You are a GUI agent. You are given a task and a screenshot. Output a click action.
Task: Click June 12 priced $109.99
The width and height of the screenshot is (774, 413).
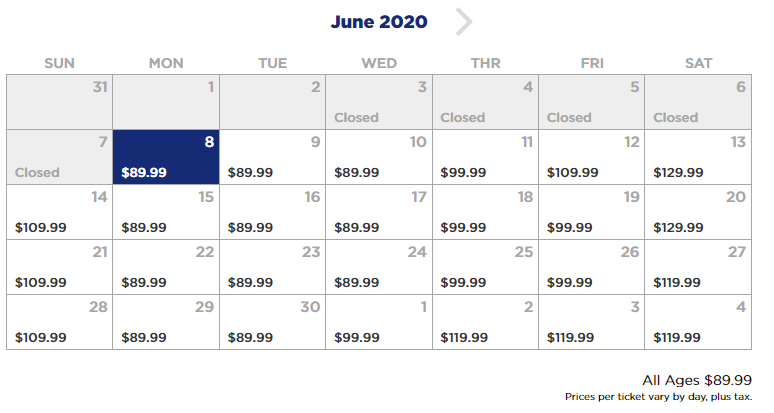591,157
